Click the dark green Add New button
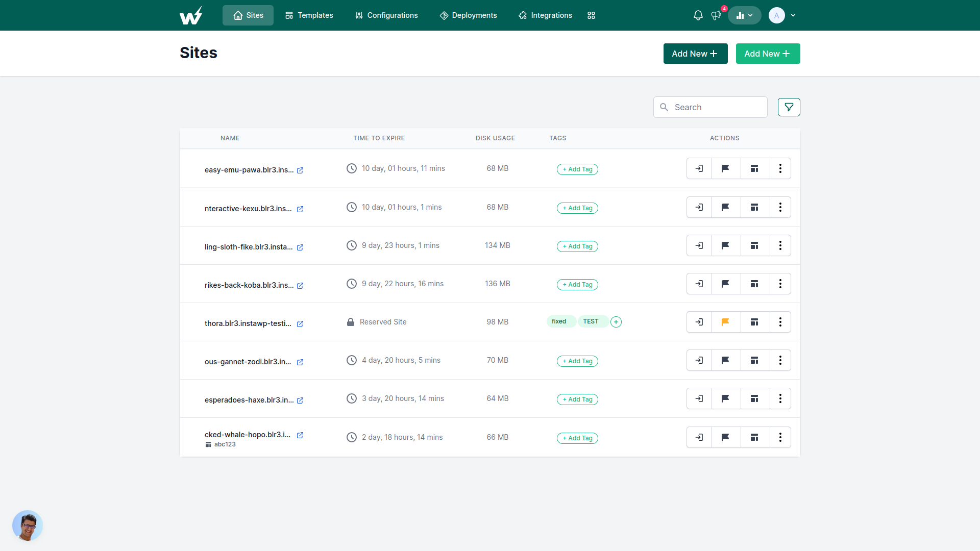 coord(696,54)
